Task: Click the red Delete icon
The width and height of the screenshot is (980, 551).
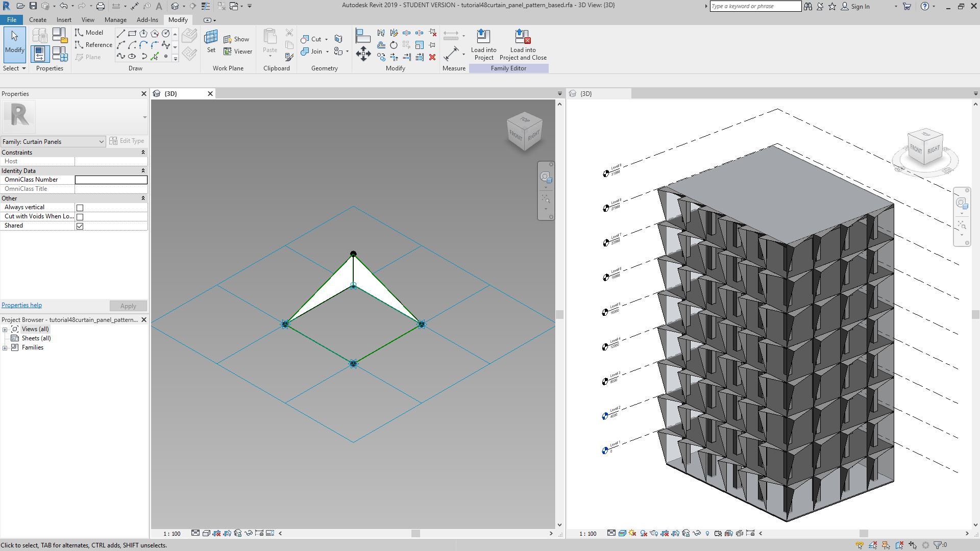Action: coord(432,57)
